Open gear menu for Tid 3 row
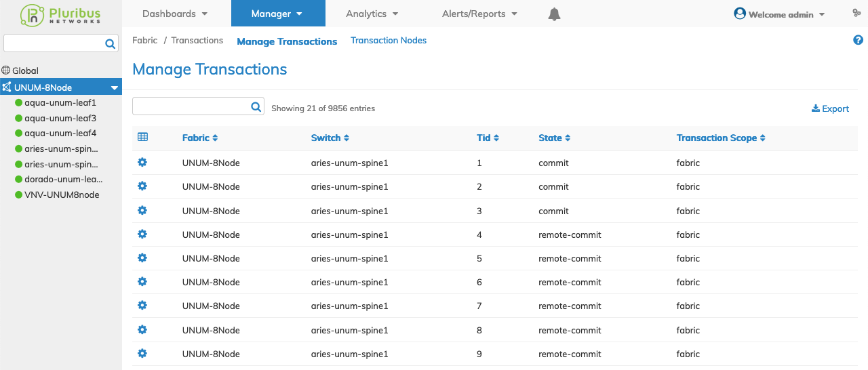 (x=142, y=211)
